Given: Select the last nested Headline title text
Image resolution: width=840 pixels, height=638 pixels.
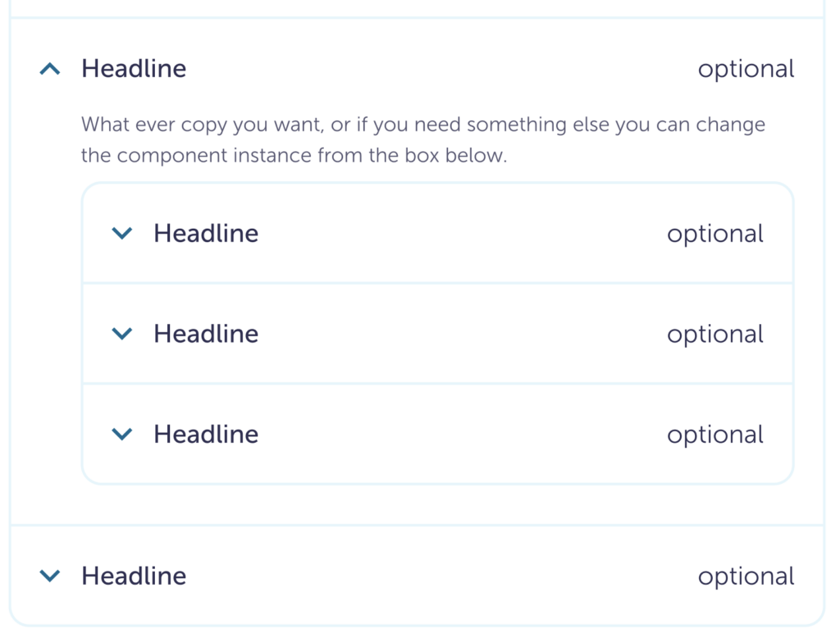Looking at the screenshot, I should tap(206, 434).
